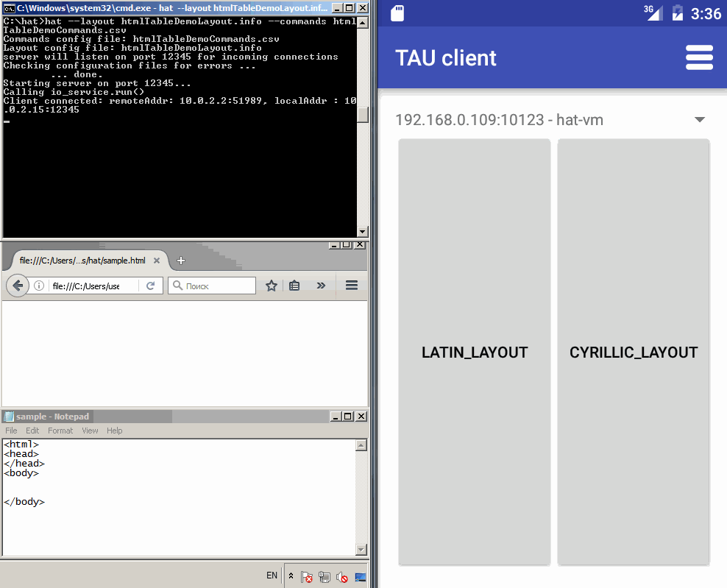727x588 pixels.
Task: Open Notepad File menu
Action: (x=11, y=431)
